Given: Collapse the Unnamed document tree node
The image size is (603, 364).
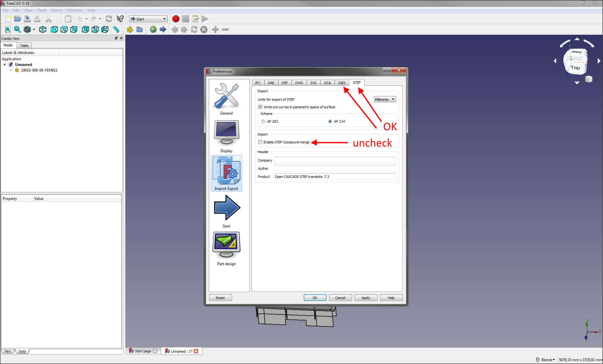Looking at the screenshot, I should click(x=4, y=65).
